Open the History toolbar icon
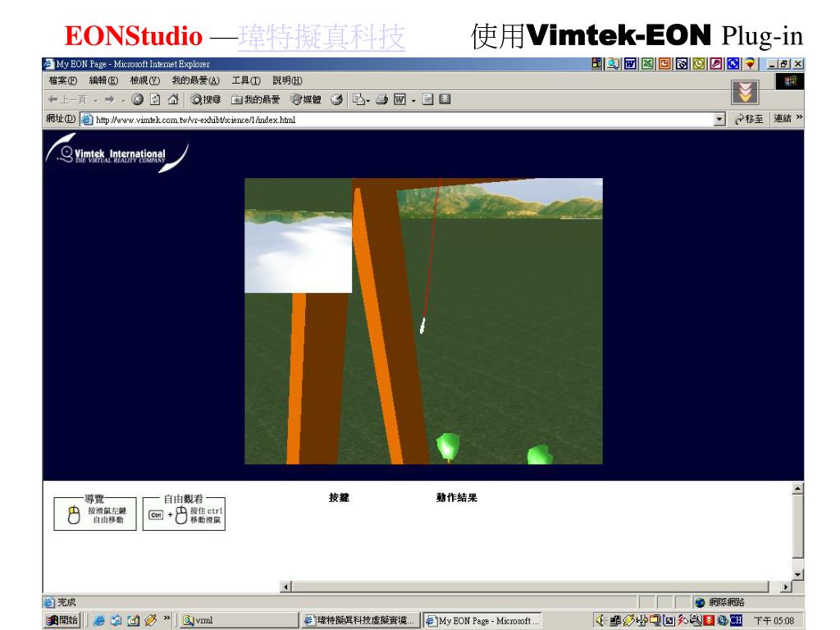 [336, 99]
